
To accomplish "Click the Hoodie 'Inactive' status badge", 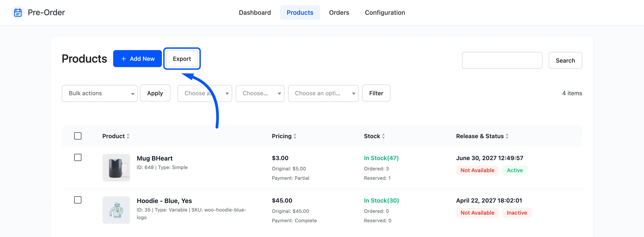I will pyautogui.click(x=517, y=213).
